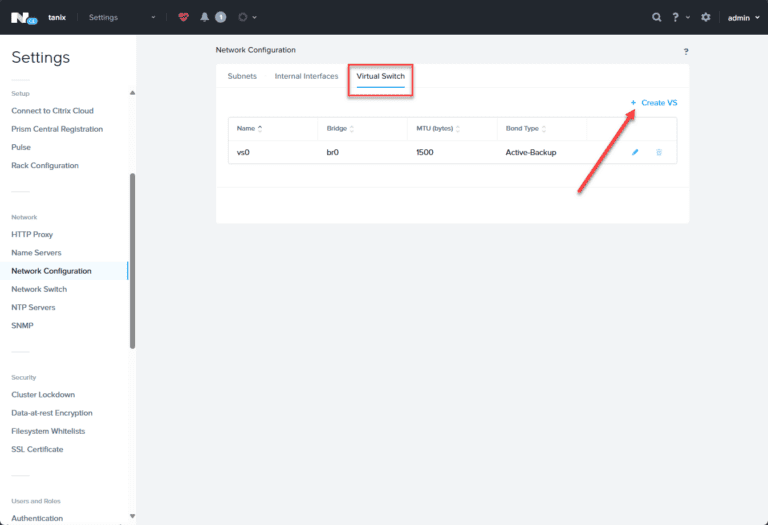Screen dimensions: 768x525
Task: Switch to the Internal Interfaces tab
Action: pos(306,76)
